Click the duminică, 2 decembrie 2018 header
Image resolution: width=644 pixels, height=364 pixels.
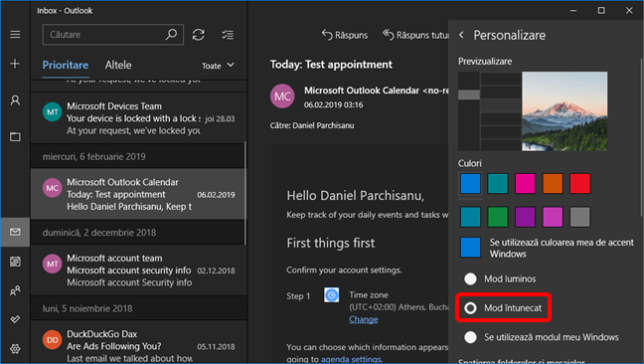[138, 233]
